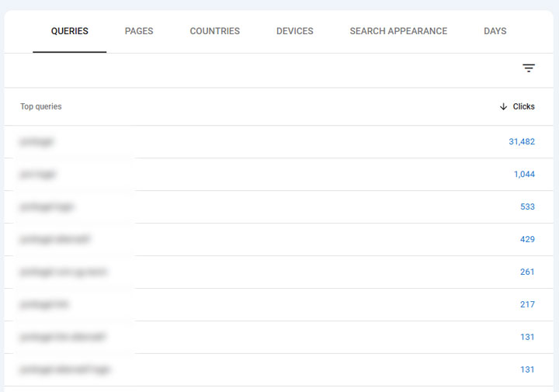This screenshot has width=559, height=392.
Task: Go to the Devices tab
Action: (x=295, y=32)
